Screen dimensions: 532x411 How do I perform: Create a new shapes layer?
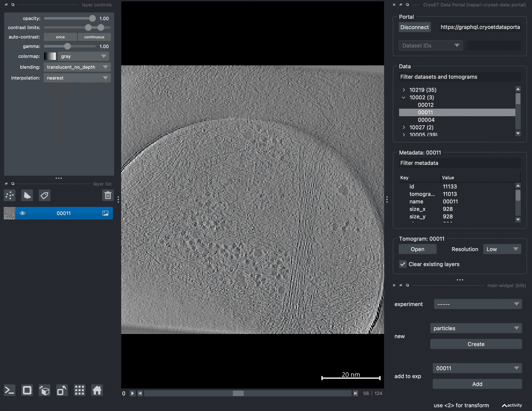pyautogui.click(x=27, y=196)
